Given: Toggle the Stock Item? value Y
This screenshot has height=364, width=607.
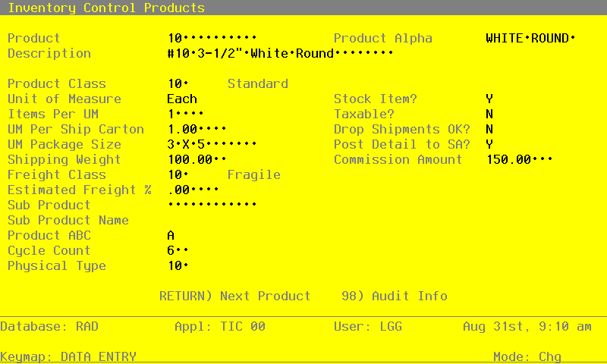Looking at the screenshot, I should pos(489,99).
